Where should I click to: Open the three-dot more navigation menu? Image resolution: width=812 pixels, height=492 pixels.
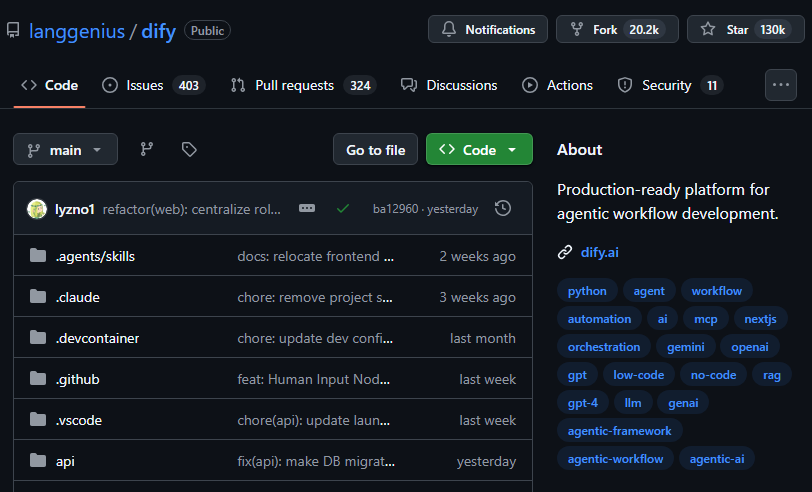[780, 85]
